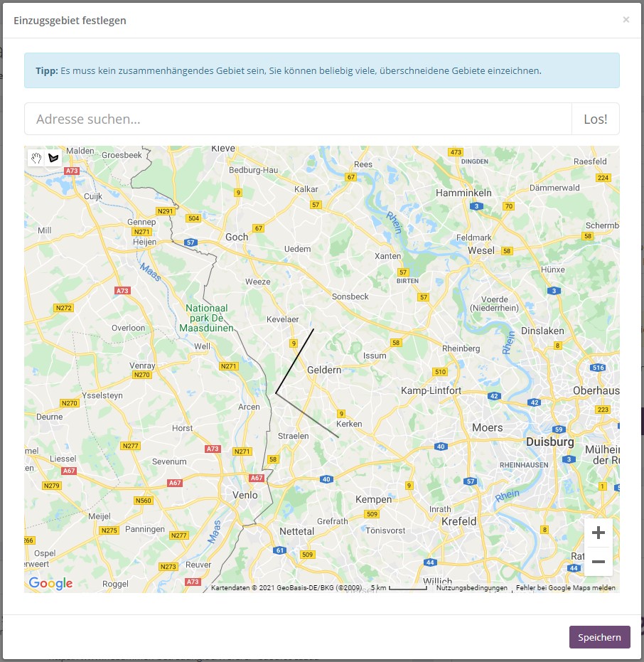Viewport: 644px width, 662px height.
Task: Click the Geldern city label
Action: point(324,370)
